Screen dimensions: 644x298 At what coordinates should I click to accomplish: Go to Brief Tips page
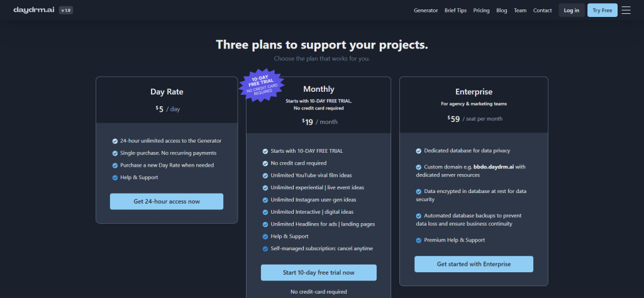tap(455, 11)
